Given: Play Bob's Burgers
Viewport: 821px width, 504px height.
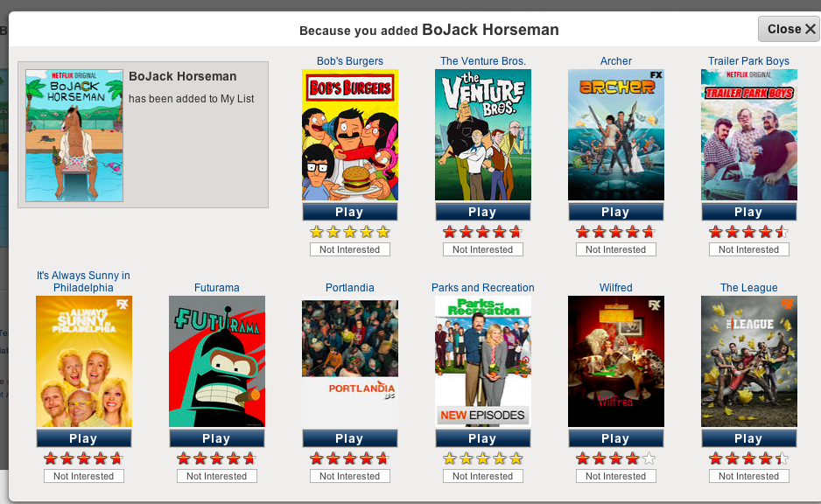Looking at the screenshot, I should click(x=350, y=212).
